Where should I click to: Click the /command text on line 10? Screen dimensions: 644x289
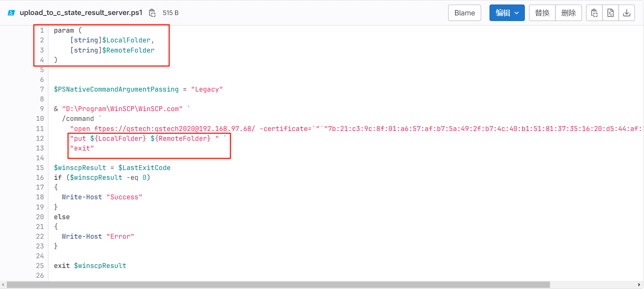coord(78,119)
